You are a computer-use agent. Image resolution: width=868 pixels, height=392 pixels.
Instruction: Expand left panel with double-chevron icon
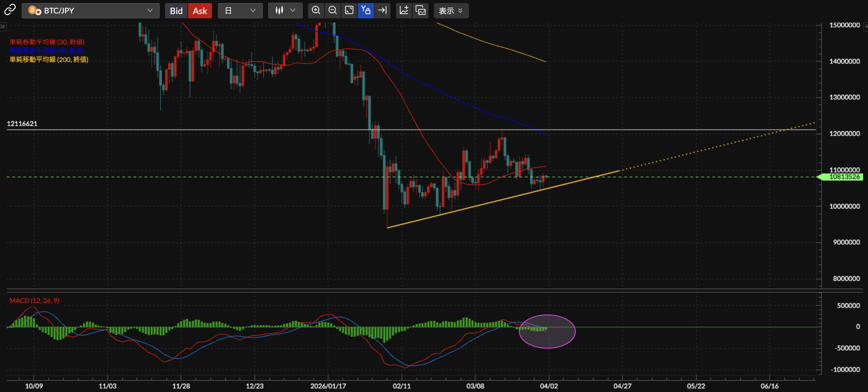click(x=3, y=26)
